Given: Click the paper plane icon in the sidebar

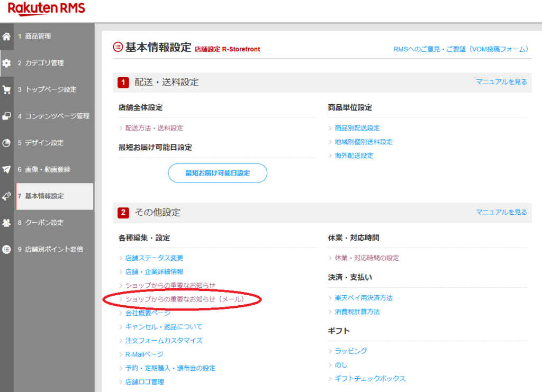Looking at the screenshot, I should 6,169.
